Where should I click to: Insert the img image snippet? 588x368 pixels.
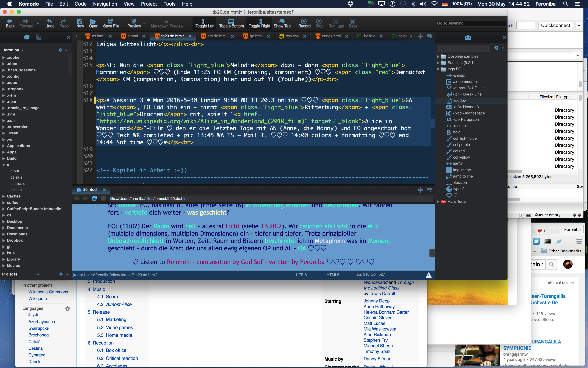click(462, 170)
